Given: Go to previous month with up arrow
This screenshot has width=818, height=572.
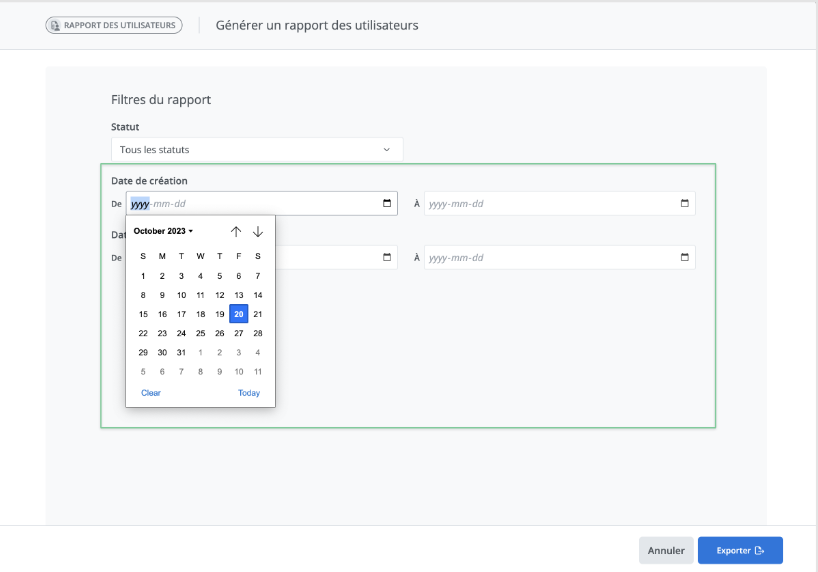Looking at the screenshot, I should click(236, 231).
